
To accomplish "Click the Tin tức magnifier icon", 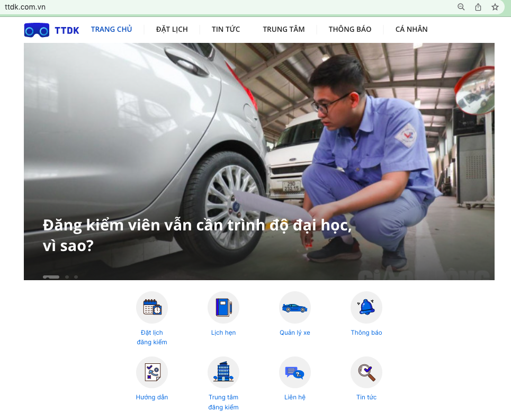I will (x=366, y=372).
